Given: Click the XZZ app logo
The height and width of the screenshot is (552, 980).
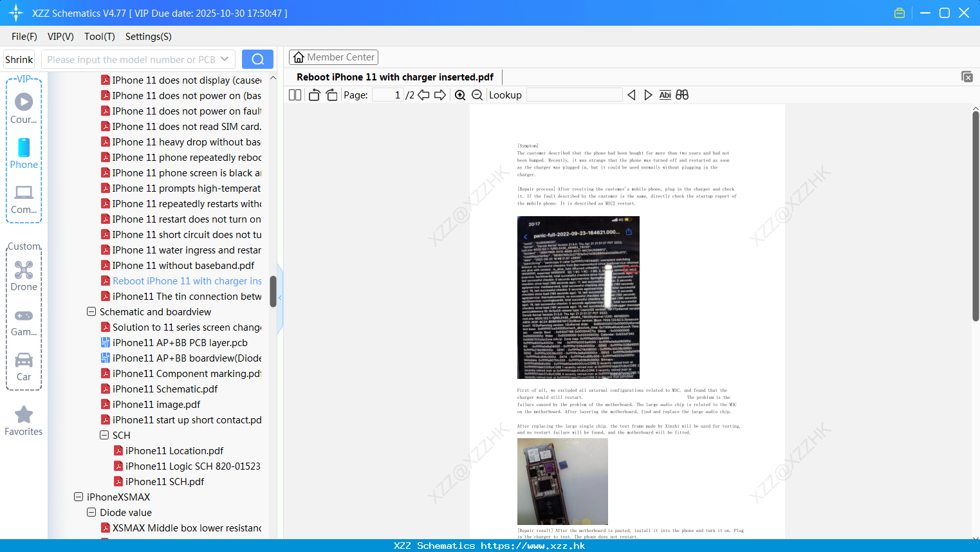Looking at the screenshot, I should point(15,13).
